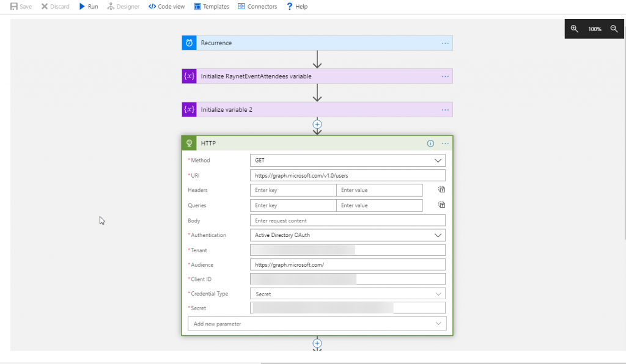This screenshot has height=364, width=626.
Task: Click the Secret input field
Action: pyautogui.click(x=348, y=308)
